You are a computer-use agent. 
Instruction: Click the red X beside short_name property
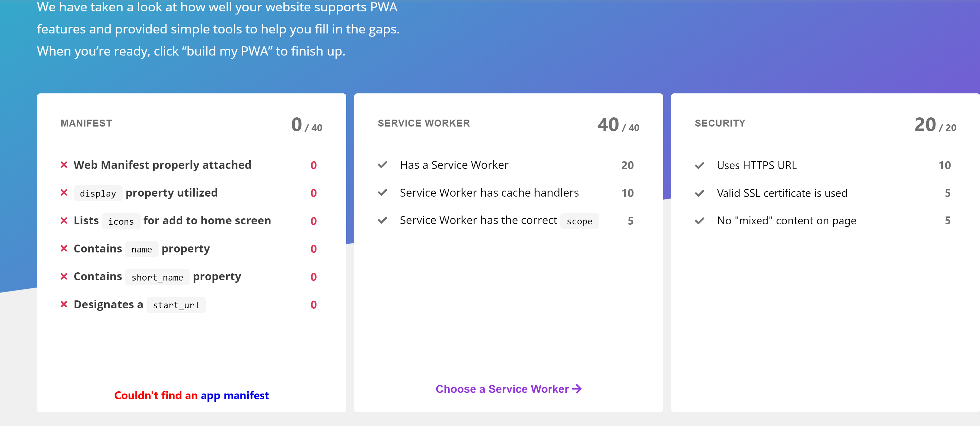[64, 276]
